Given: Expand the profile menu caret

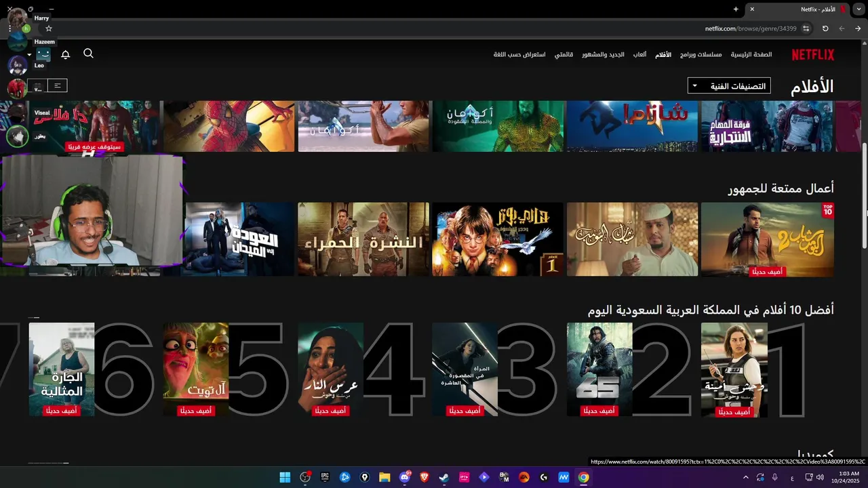Looking at the screenshot, I should (29, 55).
